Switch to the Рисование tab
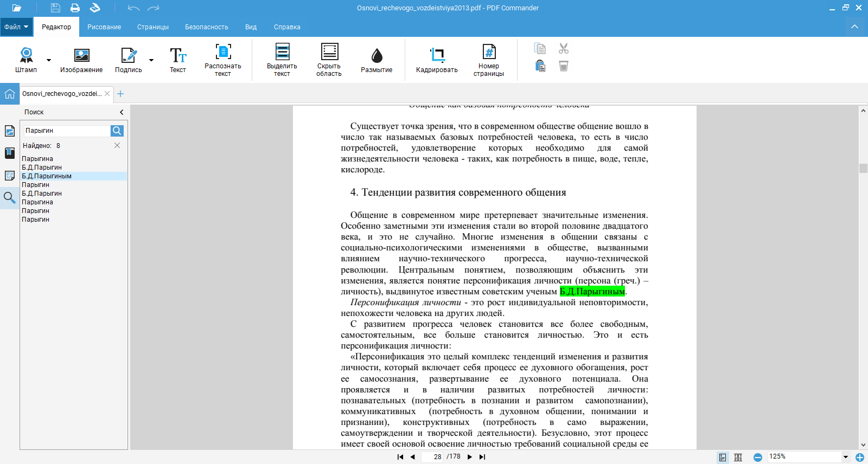Image resolution: width=868 pixels, height=464 pixels. [104, 27]
